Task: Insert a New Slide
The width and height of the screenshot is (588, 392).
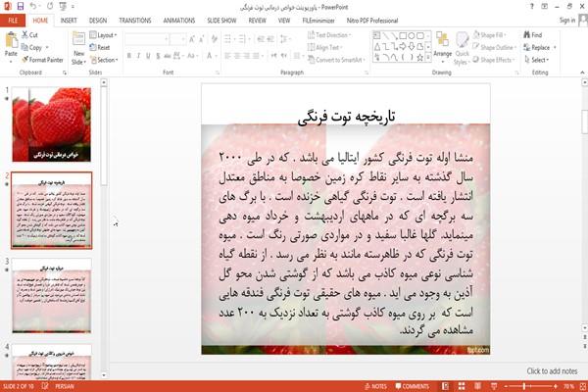Action: [x=78, y=48]
